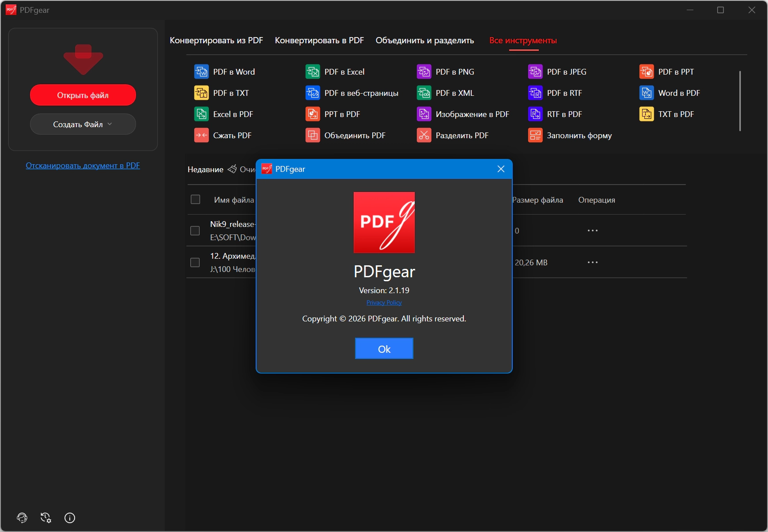This screenshot has width=768, height=532.
Task: Click the About info icon at bottom left
Action: pos(70,518)
